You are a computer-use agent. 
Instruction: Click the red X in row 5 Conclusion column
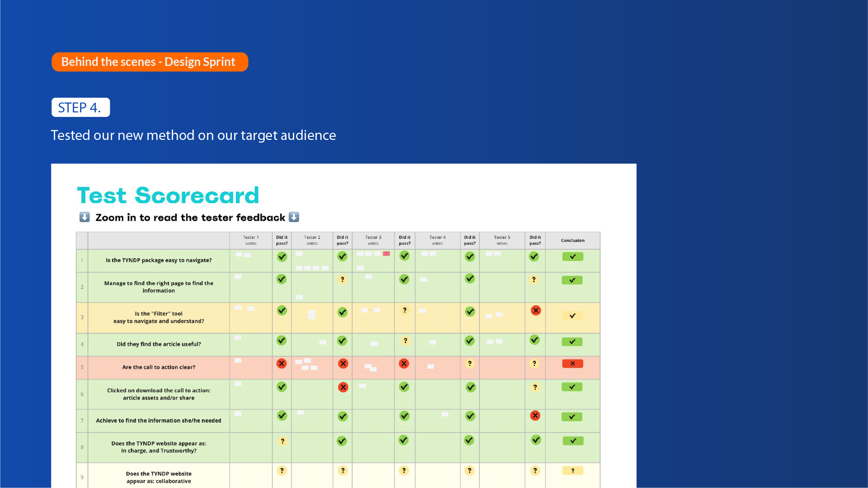click(572, 364)
